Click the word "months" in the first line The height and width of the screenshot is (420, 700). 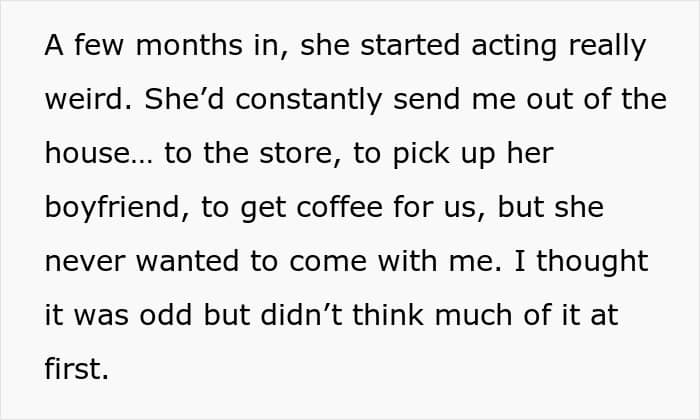pos(190,45)
